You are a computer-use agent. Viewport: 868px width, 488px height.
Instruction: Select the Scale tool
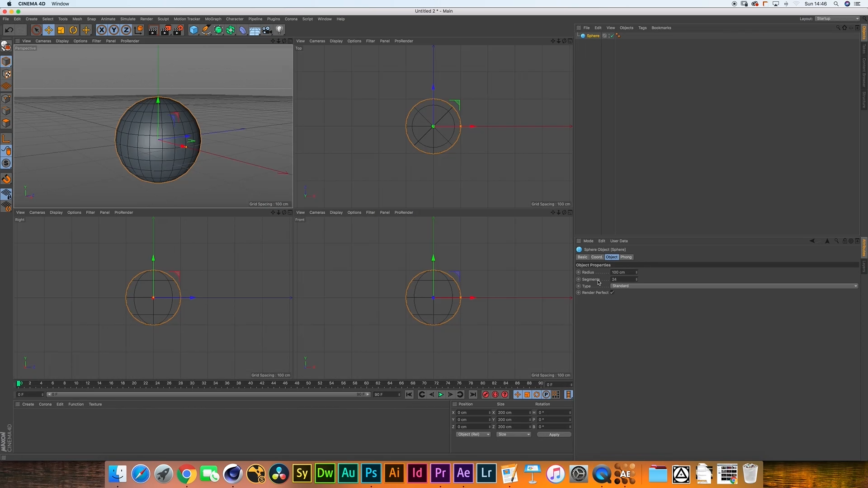(x=61, y=30)
